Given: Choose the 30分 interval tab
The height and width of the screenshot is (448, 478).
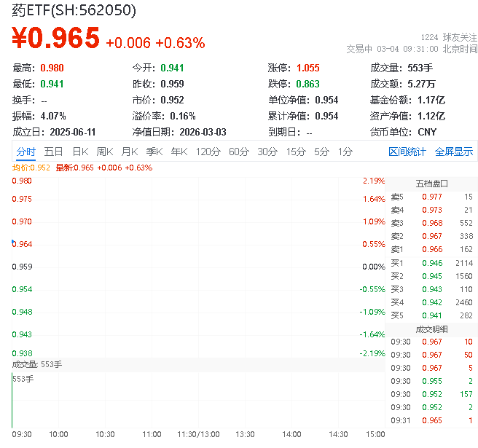Looking at the screenshot, I should pyautogui.click(x=267, y=152).
